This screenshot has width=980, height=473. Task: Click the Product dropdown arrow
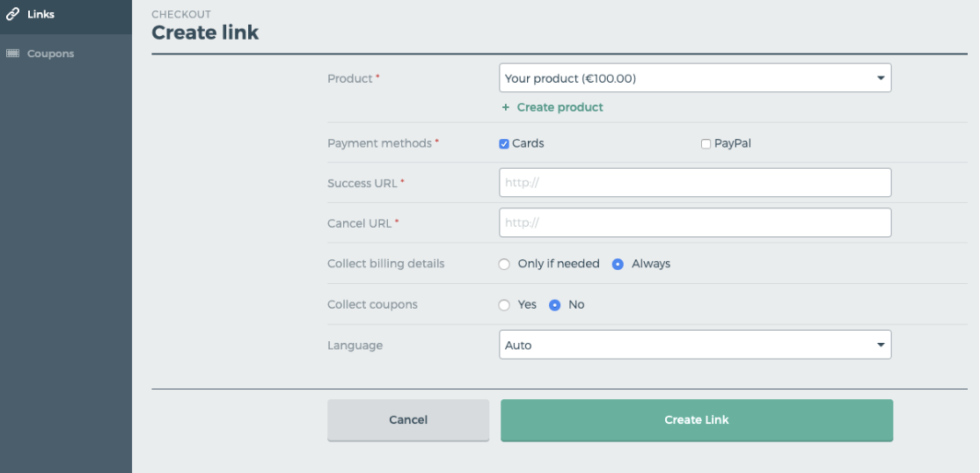[881, 78]
